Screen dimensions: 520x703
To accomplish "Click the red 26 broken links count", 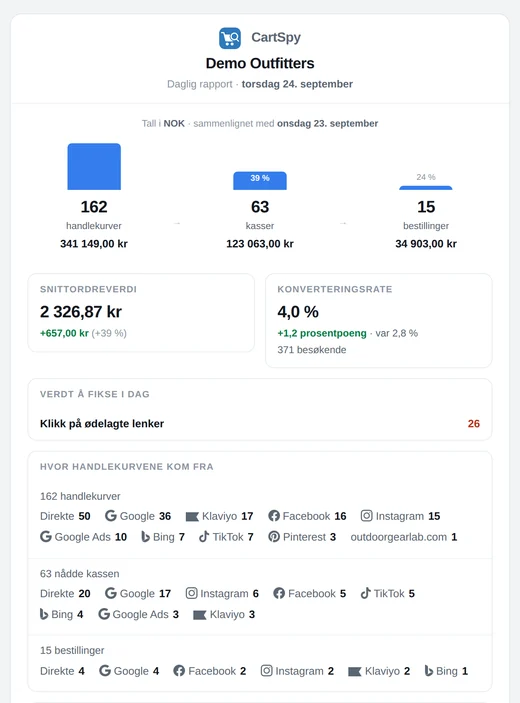I will 474,423.
